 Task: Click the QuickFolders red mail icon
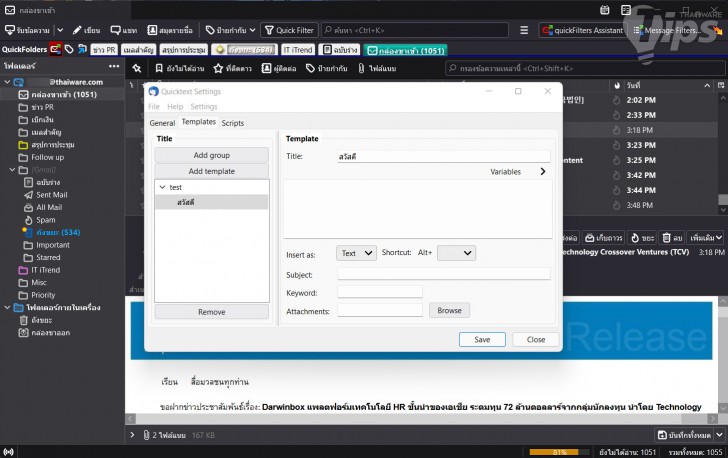pos(56,49)
